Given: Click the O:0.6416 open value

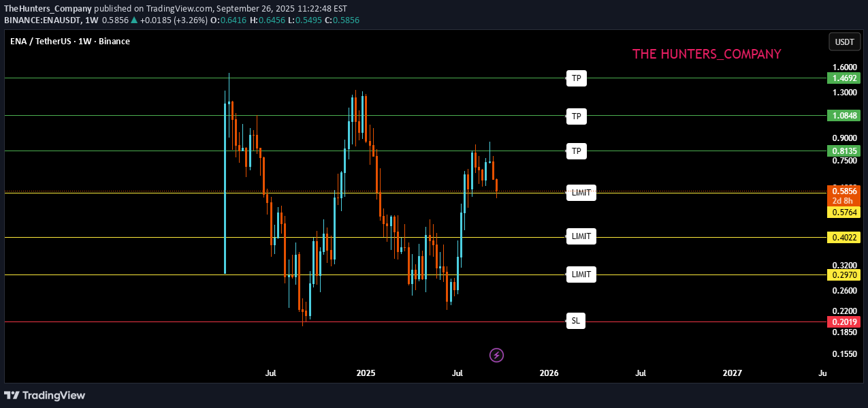Looking at the screenshot, I should point(229,20).
